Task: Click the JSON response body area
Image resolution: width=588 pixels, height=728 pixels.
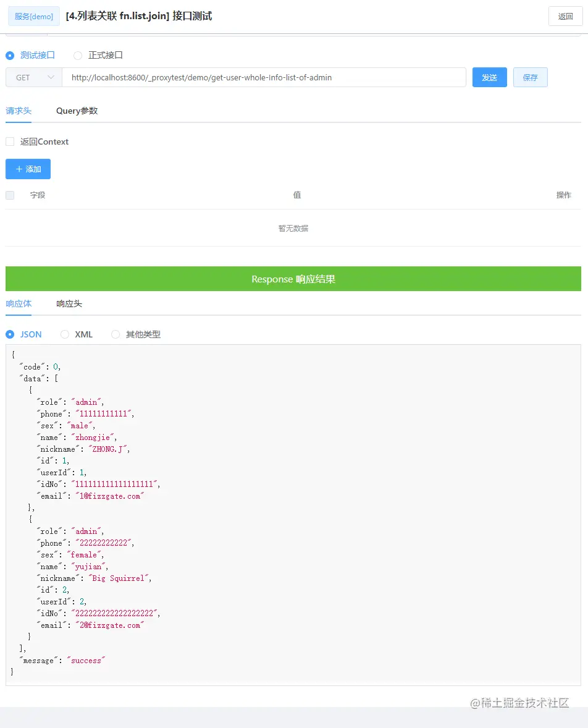Action: point(293,513)
